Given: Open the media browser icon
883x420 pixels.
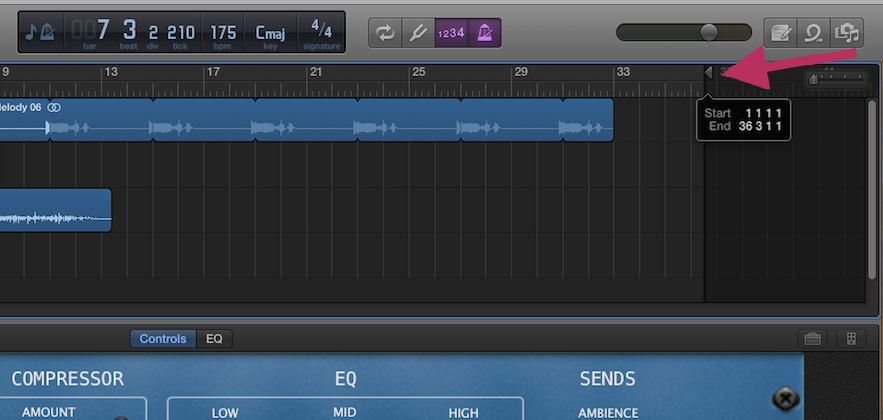Looking at the screenshot, I should point(846,33).
